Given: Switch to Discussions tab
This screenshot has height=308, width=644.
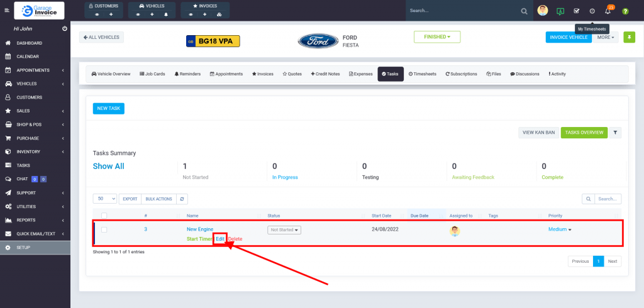Looking at the screenshot, I should tap(525, 74).
